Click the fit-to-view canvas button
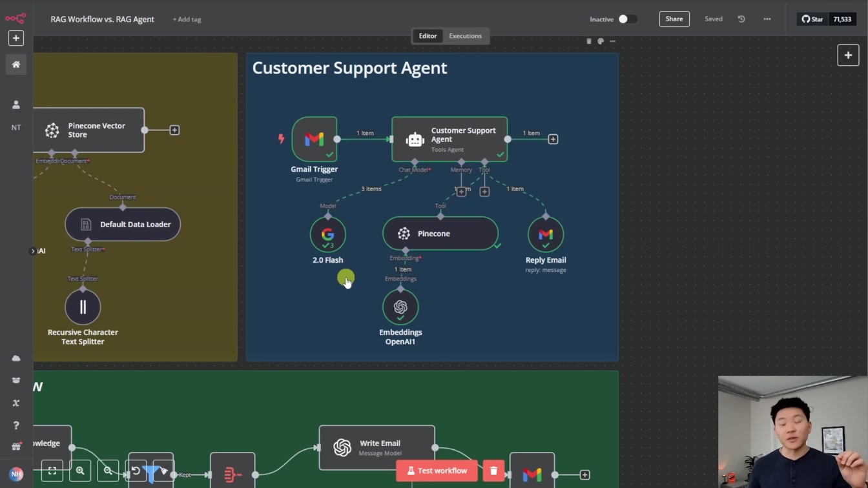The image size is (868, 488). 52,471
